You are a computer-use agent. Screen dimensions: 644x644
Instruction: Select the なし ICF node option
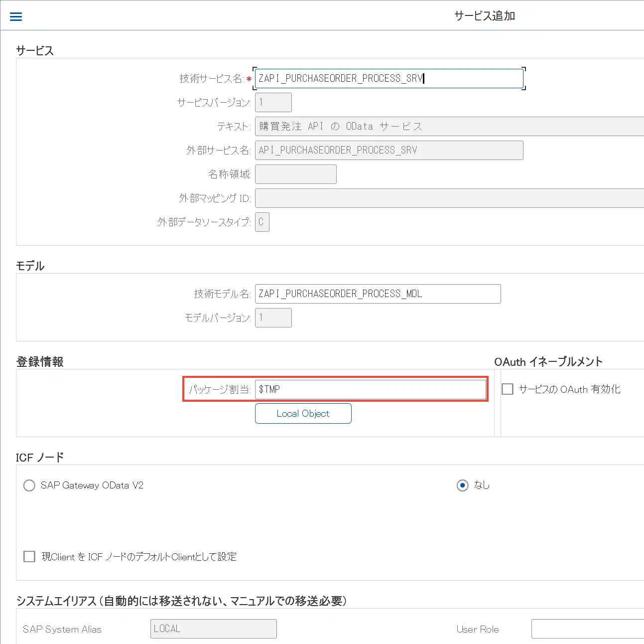[x=463, y=485]
